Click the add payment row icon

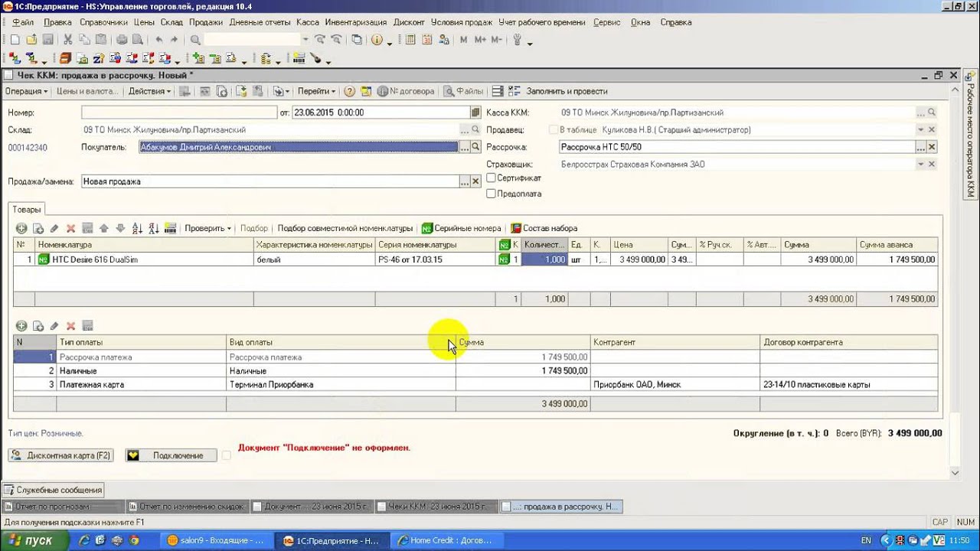[x=21, y=326]
